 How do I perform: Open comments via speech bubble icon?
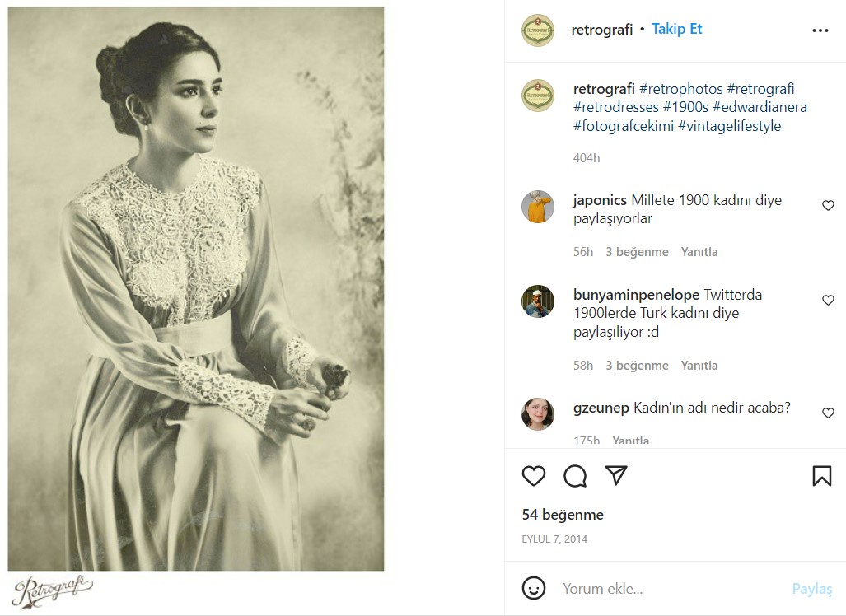click(x=575, y=476)
